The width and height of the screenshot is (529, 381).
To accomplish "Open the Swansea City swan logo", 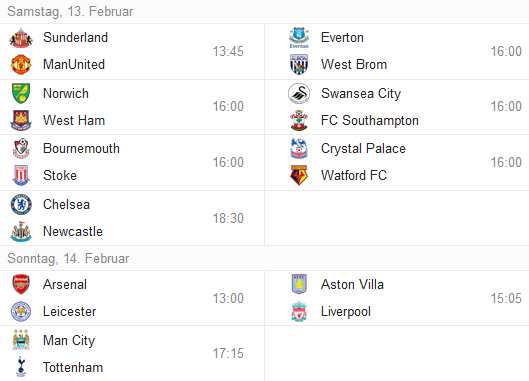I will pos(299,93).
